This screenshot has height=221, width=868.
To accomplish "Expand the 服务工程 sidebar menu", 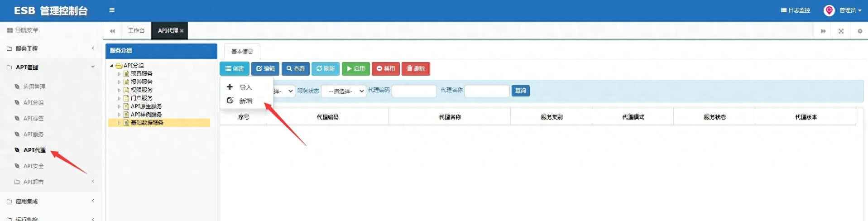I will click(51, 48).
